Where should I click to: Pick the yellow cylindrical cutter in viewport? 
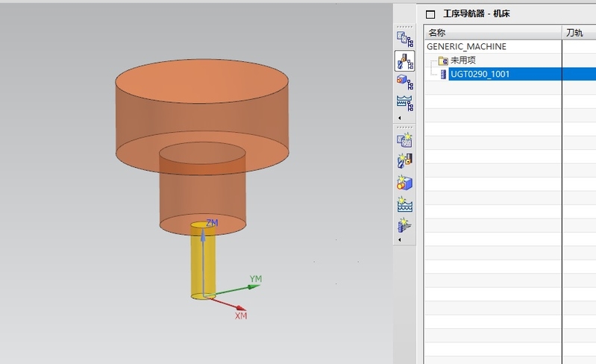coord(203,265)
